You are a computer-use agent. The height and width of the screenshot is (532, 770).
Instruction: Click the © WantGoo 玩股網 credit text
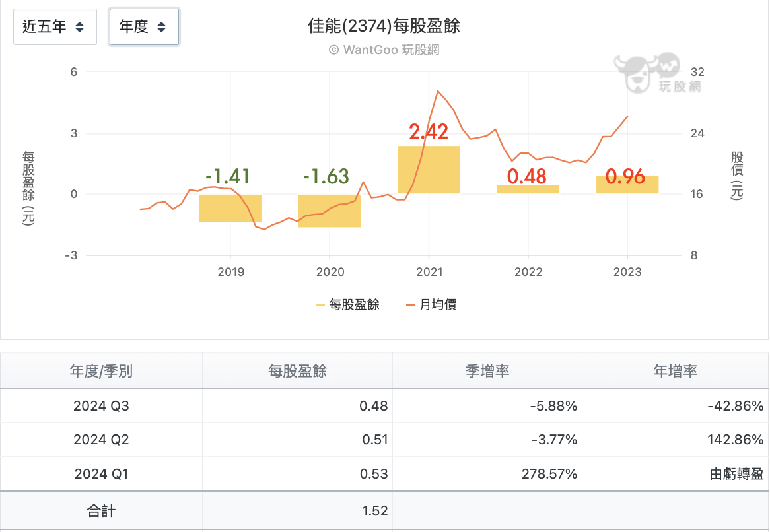point(384,50)
